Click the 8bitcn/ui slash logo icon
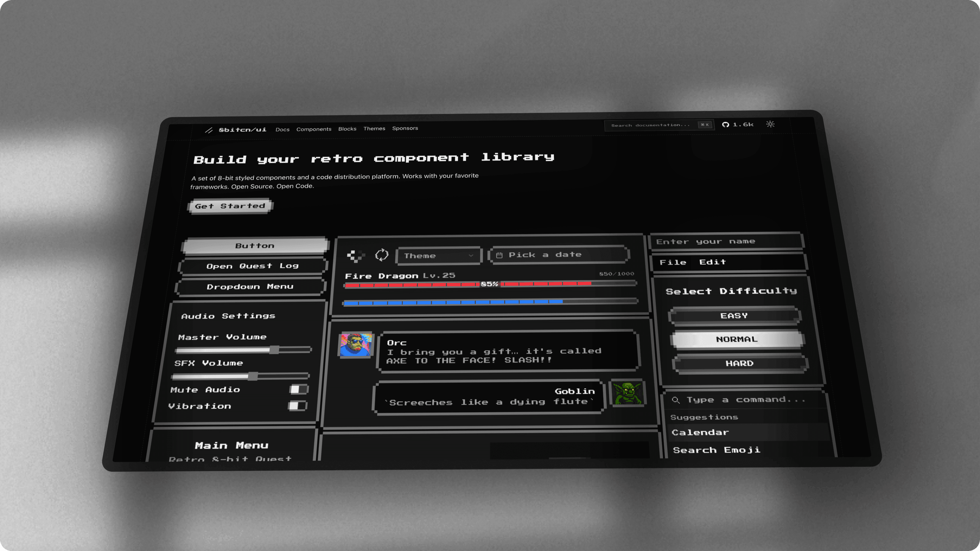Screen dimensions: 980x551 point(209,130)
